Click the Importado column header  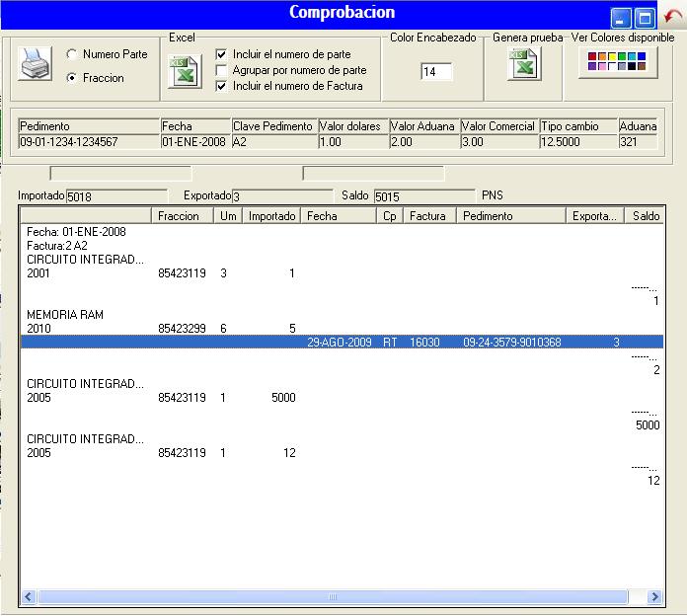pos(271,215)
